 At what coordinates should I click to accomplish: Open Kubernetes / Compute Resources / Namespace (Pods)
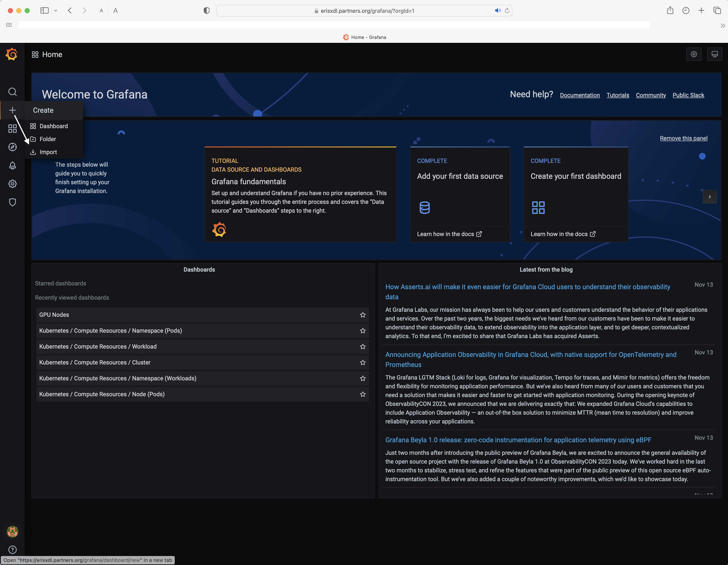pyautogui.click(x=203, y=331)
